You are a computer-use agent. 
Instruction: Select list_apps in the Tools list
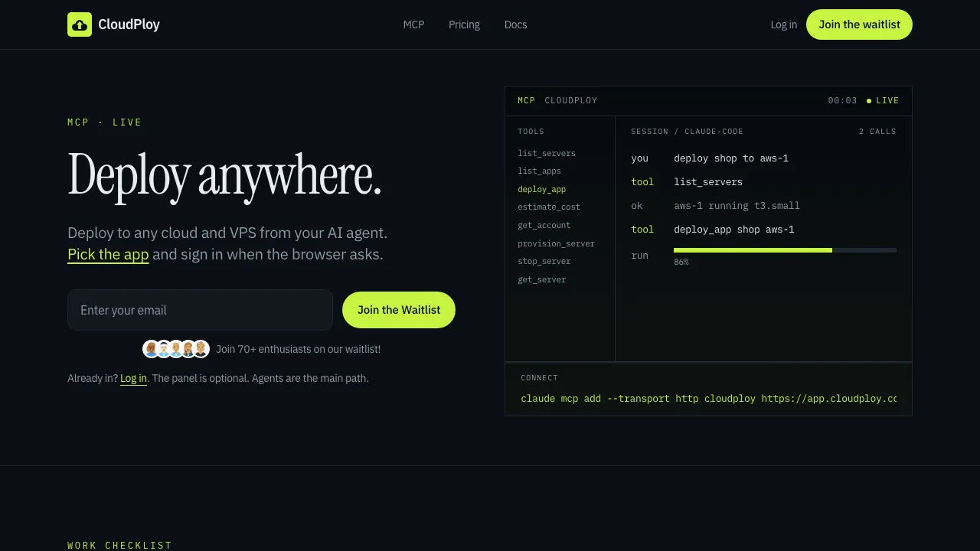(539, 171)
